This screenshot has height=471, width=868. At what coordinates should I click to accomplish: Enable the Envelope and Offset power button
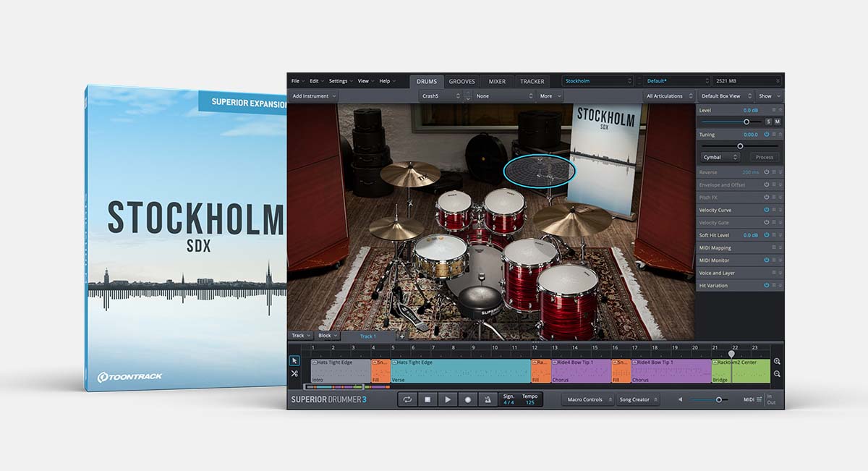766,184
